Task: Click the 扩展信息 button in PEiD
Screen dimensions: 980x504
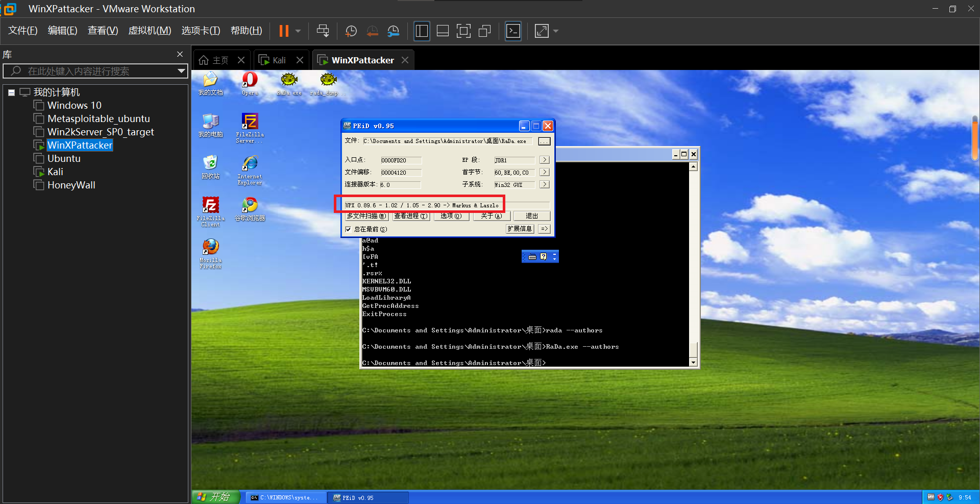Action: pyautogui.click(x=520, y=229)
